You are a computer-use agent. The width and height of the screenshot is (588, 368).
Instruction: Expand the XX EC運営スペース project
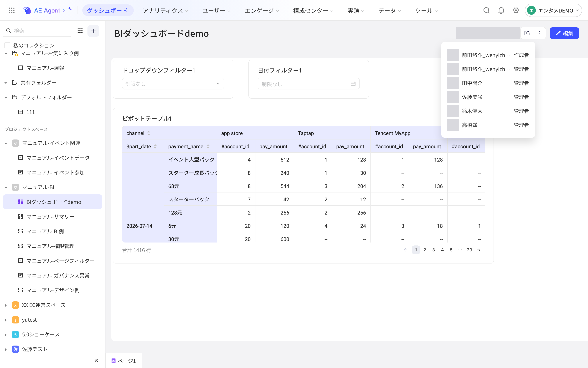click(x=6, y=305)
